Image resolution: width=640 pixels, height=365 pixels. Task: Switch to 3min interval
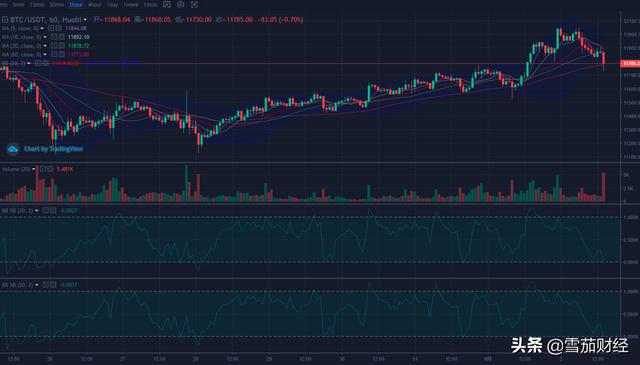coord(18,4)
